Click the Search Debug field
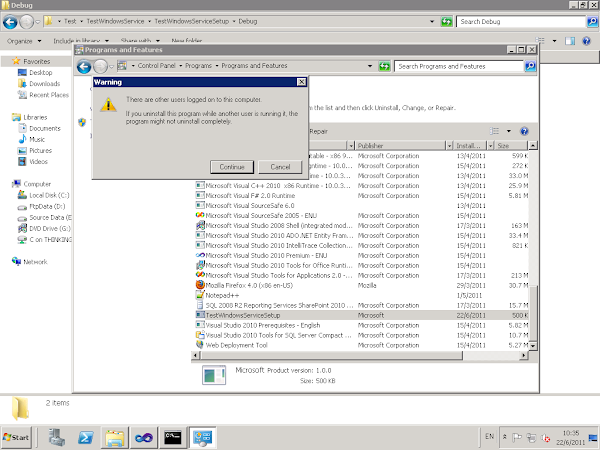The height and width of the screenshot is (450, 600). tap(520, 21)
